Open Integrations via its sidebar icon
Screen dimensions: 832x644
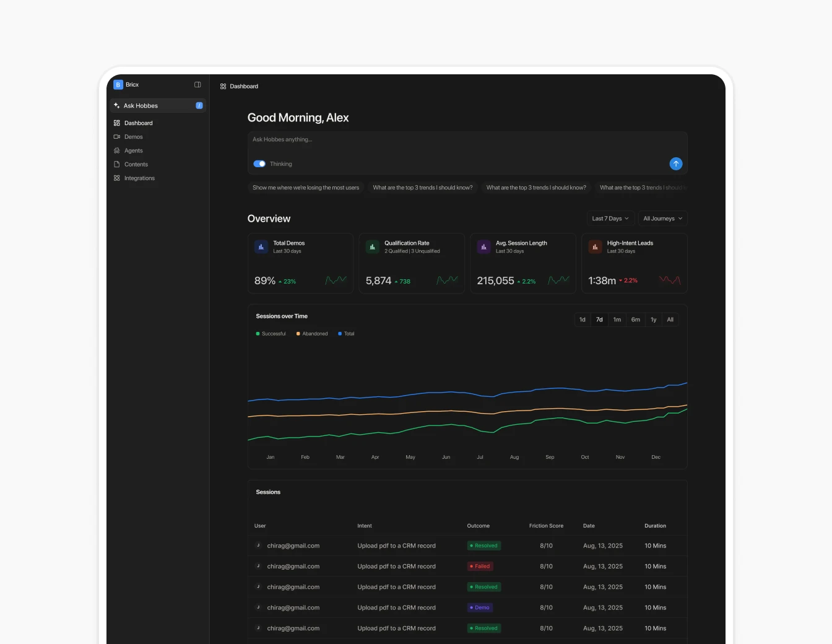(x=117, y=178)
